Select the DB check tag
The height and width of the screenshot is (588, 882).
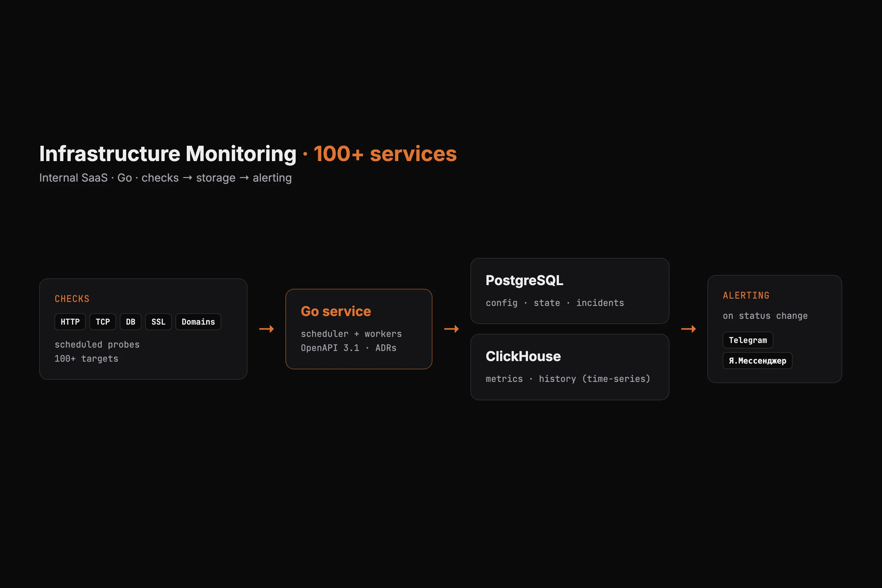click(130, 322)
